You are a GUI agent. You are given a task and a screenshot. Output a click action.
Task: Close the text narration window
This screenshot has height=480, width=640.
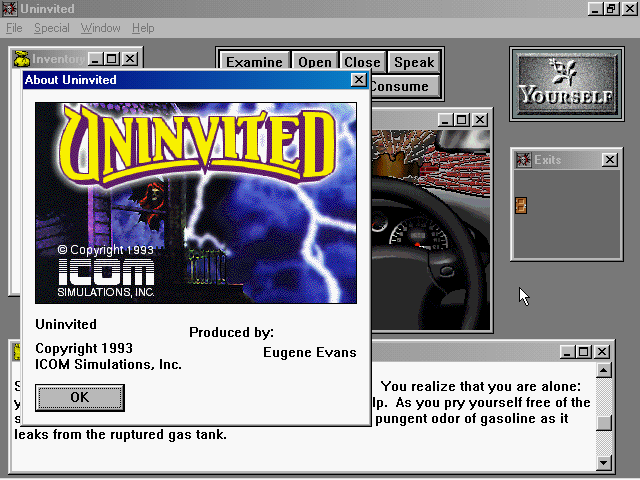602,352
